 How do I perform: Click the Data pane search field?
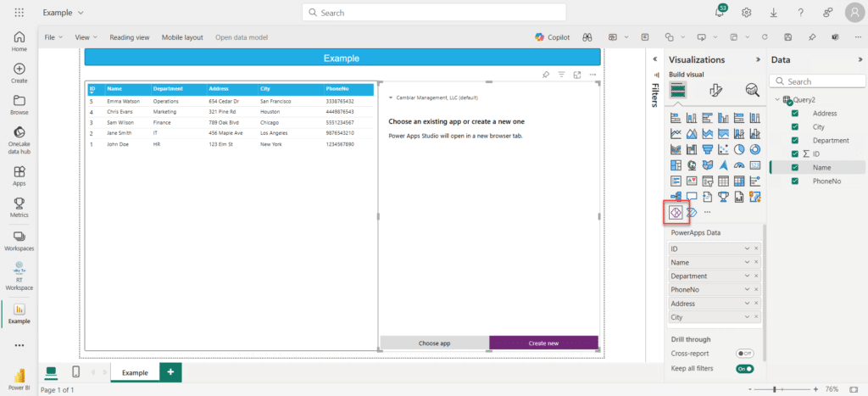click(x=817, y=81)
